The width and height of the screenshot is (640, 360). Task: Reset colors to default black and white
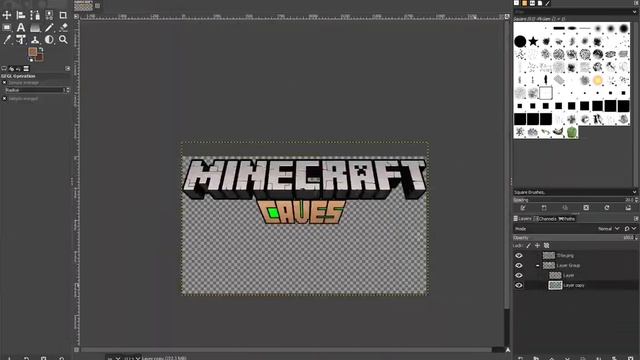[x=31, y=60]
